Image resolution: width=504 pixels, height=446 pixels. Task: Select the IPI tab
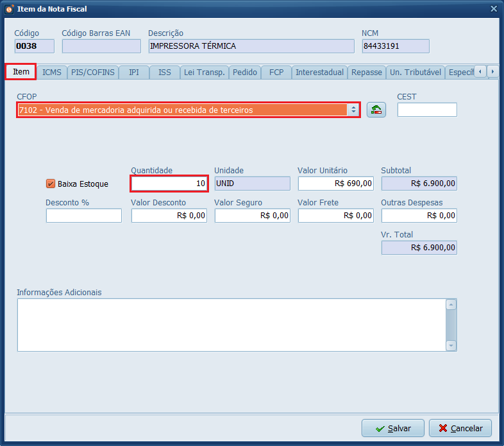pyautogui.click(x=133, y=73)
